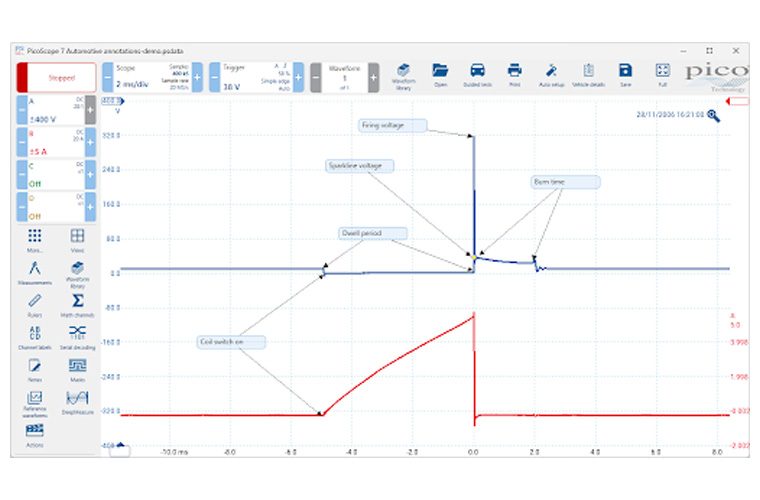
Task: Open Math channels panel
Action: (x=77, y=304)
